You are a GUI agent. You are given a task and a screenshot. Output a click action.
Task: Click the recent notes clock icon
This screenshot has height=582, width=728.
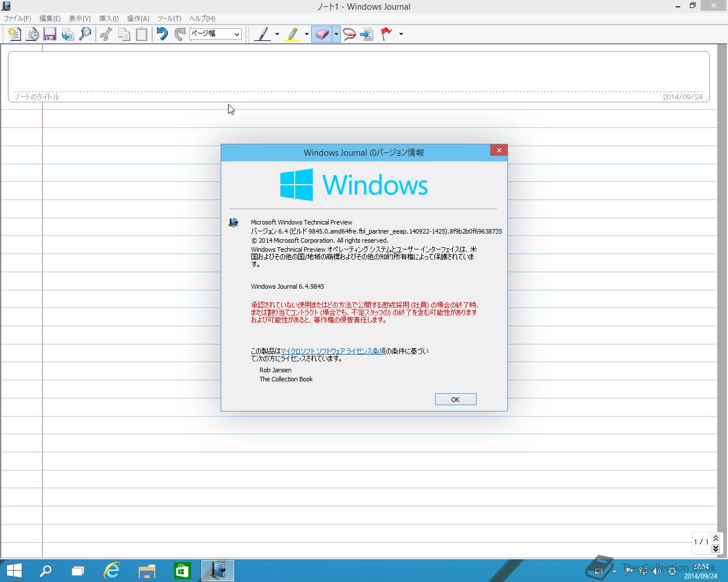32,34
